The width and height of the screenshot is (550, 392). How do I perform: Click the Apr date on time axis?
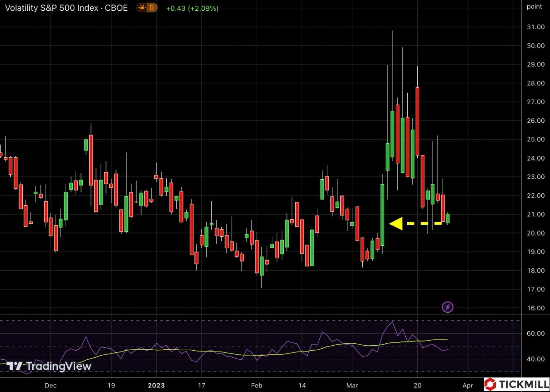[468, 385]
